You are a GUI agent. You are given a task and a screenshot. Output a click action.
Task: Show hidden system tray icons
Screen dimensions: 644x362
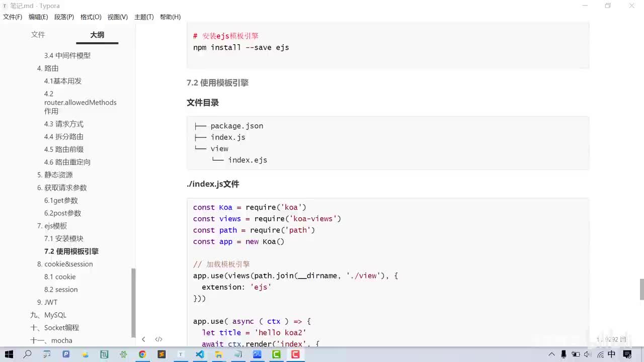[x=552, y=354]
